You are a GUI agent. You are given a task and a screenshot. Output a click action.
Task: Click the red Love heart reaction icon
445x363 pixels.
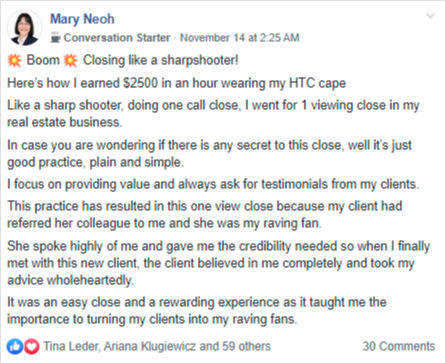32,346
